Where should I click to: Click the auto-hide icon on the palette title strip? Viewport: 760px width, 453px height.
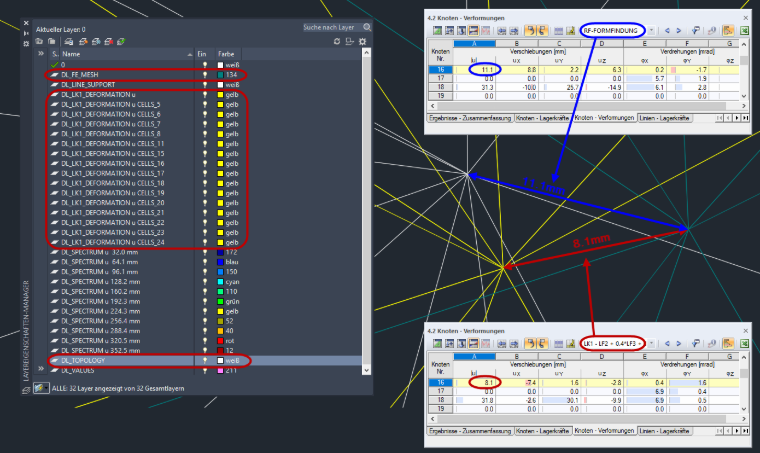click(26, 33)
